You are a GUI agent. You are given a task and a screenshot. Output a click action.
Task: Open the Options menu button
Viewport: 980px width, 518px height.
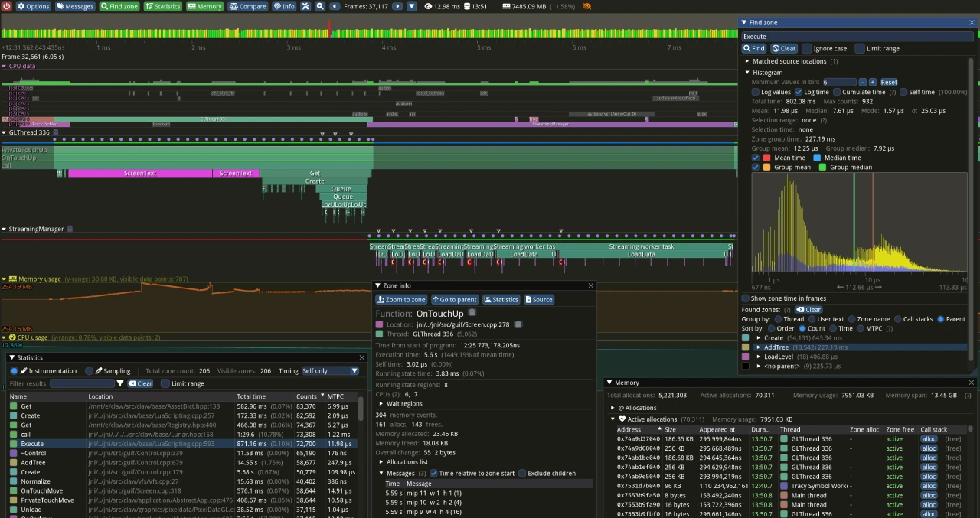33,6
